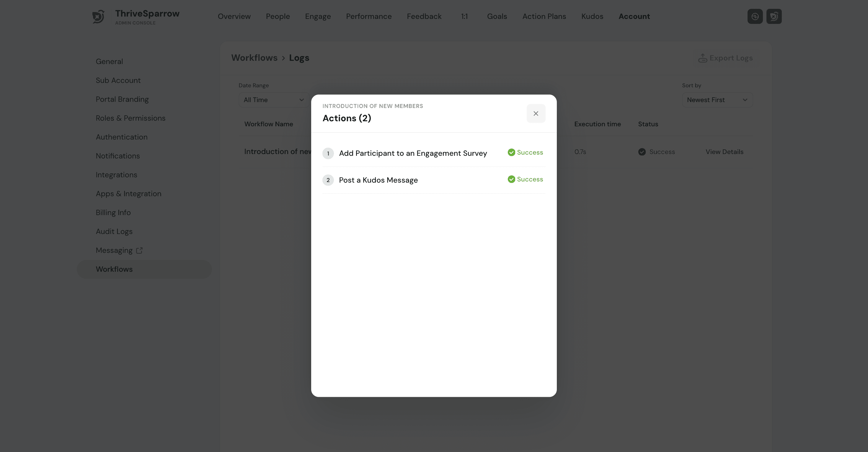Click the Success status text in the table row
The height and width of the screenshot is (452, 868).
pos(662,152)
